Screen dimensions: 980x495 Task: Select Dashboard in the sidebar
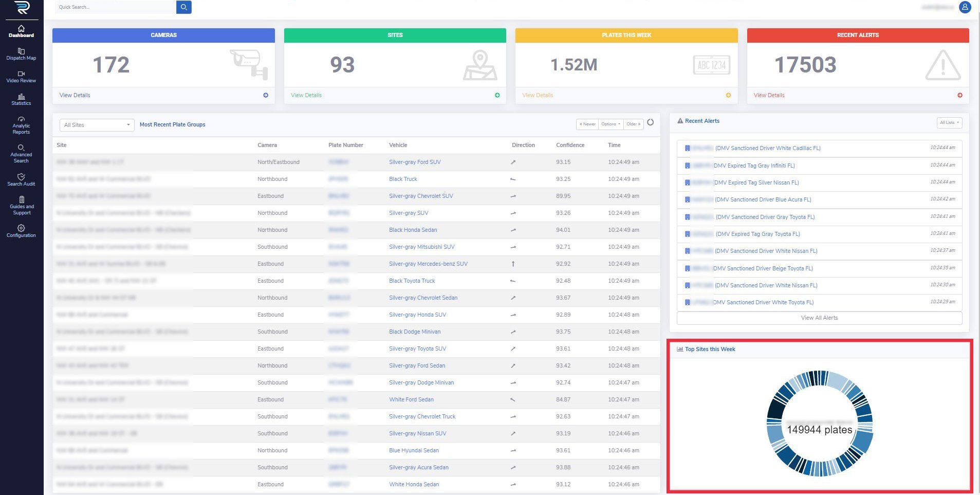(x=21, y=31)
